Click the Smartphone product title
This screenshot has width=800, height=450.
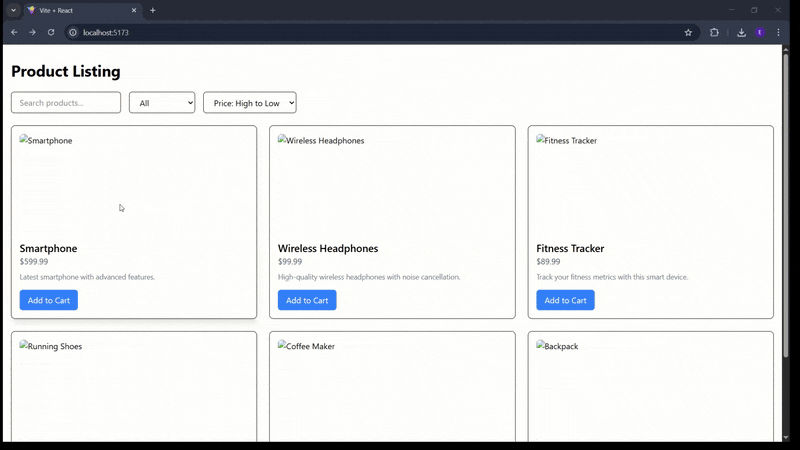48,248
